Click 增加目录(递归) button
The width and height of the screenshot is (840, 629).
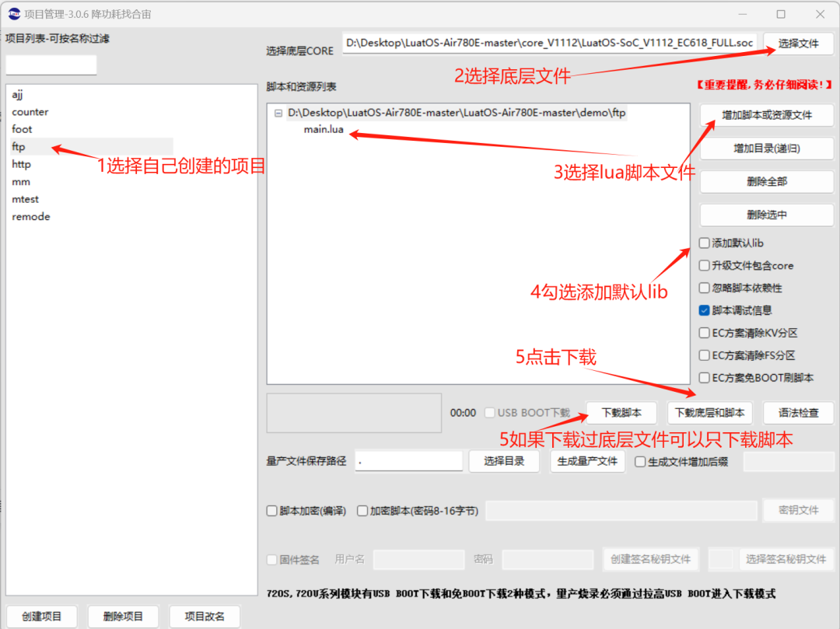[x=767, y=149]
